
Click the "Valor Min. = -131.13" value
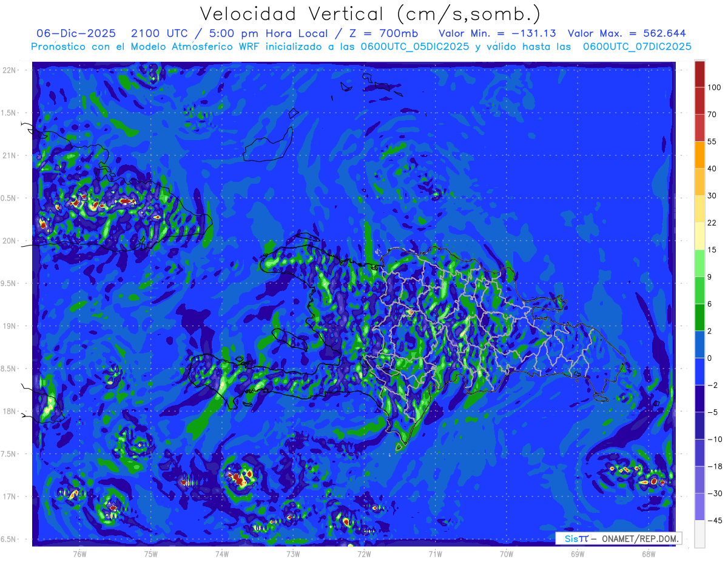[x=496, y=33]
